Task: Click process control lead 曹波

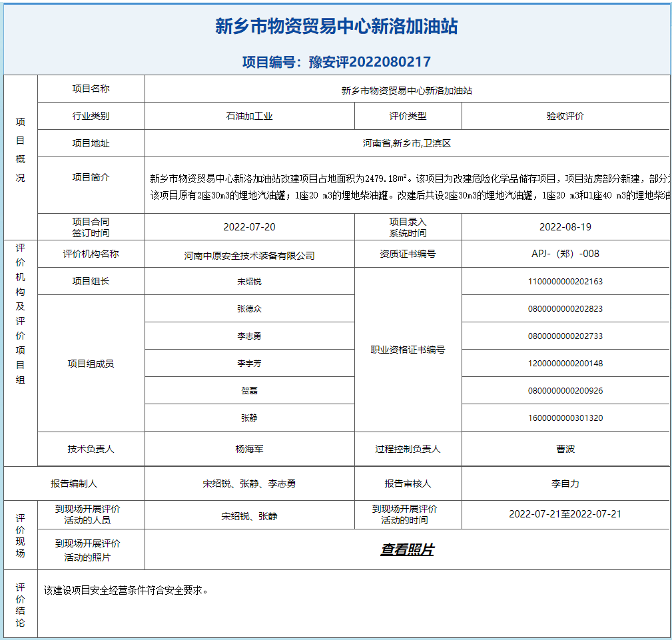Action: click(565, 449)
